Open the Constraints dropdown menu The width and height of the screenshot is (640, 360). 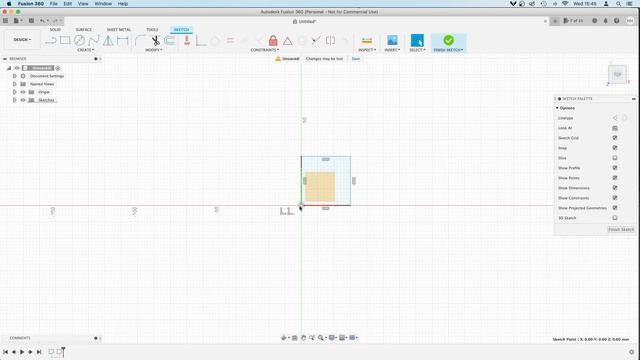click(x=265, y=50)
